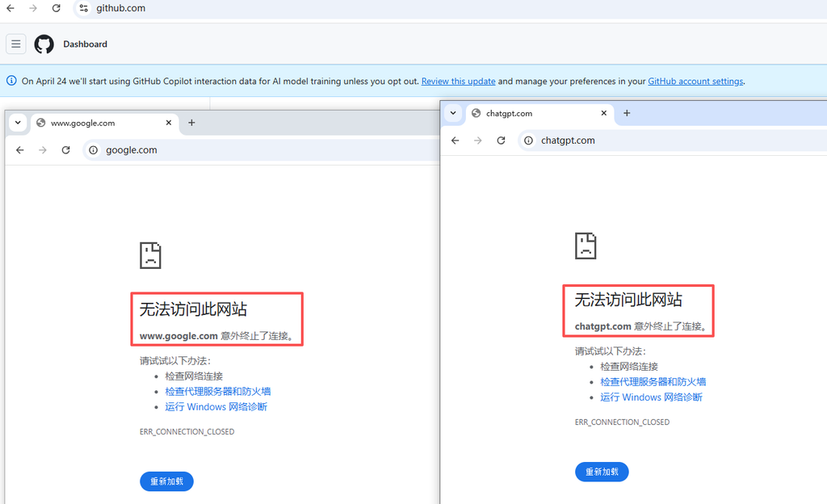Image resolution: width=827 pixels, height=504 pixels.
Task: Expand tab search dropdown in google window
Action: click(x=18, y=122)
